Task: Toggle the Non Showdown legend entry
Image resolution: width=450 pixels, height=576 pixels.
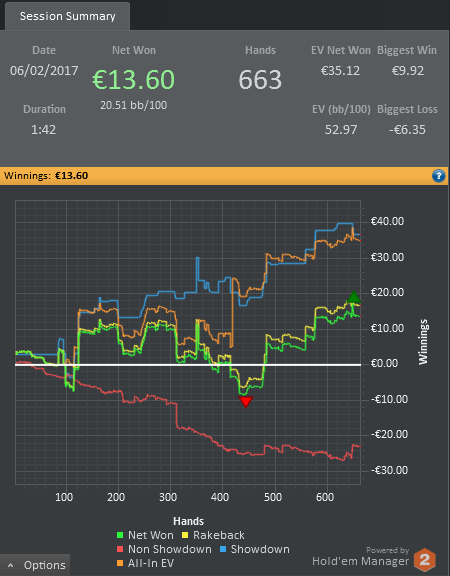Action: [x=164, y=549]
